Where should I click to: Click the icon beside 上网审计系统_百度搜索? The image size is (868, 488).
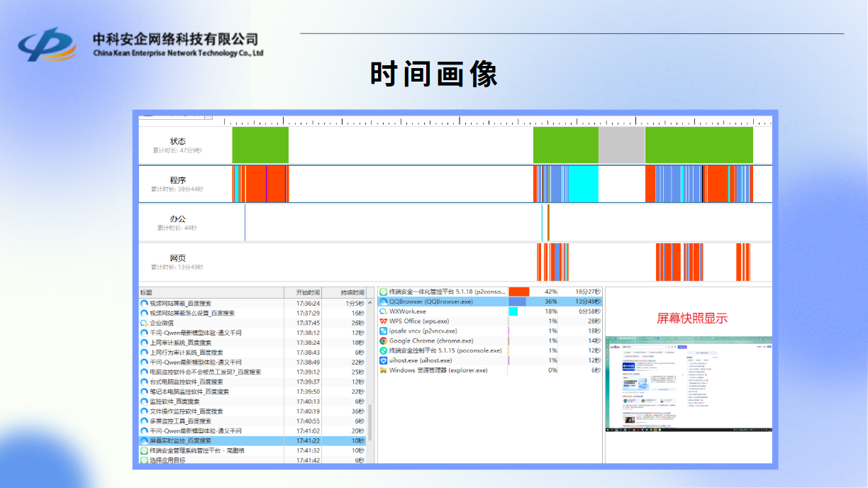[x=144, y=343]
